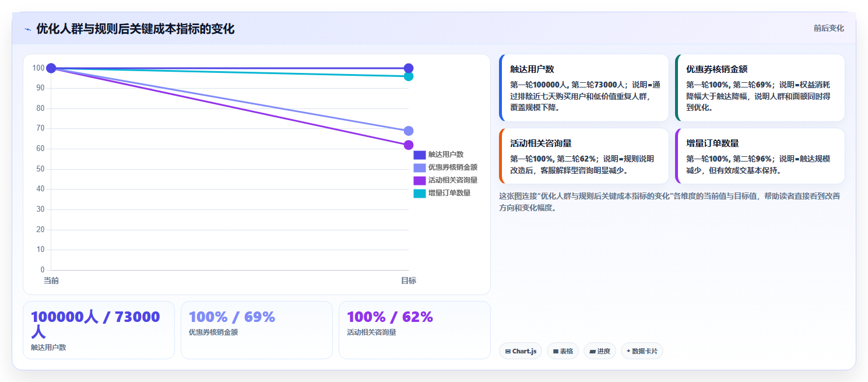This screenshot has width=868, height=382.
Task: Click the y-axis value 50
Action: coord(40,169)
